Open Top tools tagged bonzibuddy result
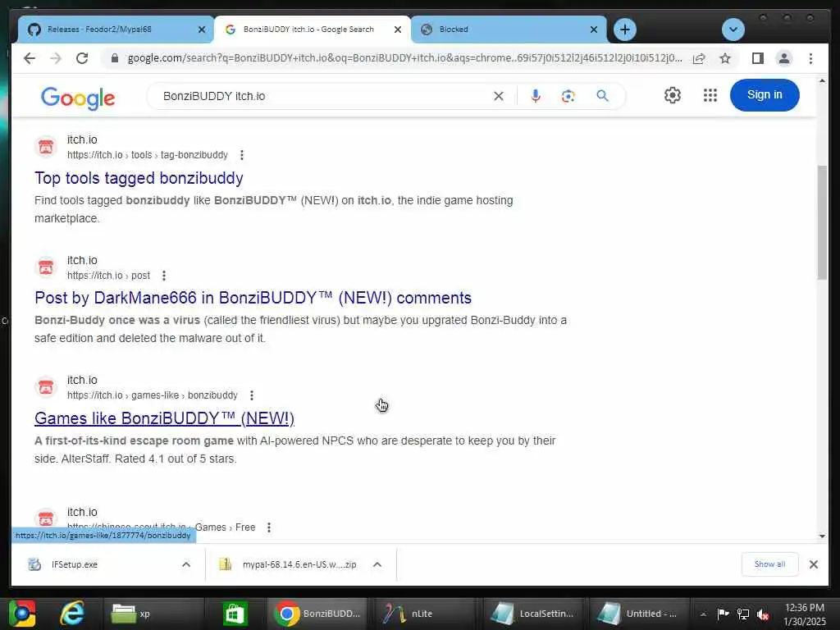 coord(139,178)
